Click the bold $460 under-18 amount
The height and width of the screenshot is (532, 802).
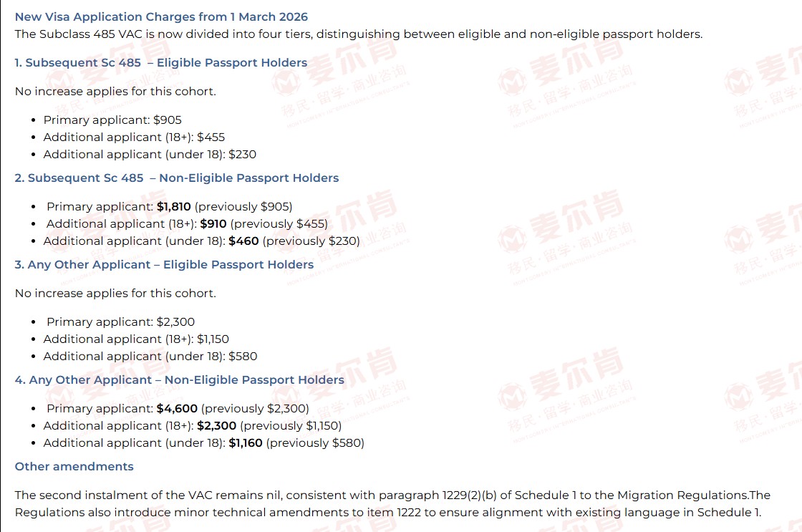[x=243, y=241]
